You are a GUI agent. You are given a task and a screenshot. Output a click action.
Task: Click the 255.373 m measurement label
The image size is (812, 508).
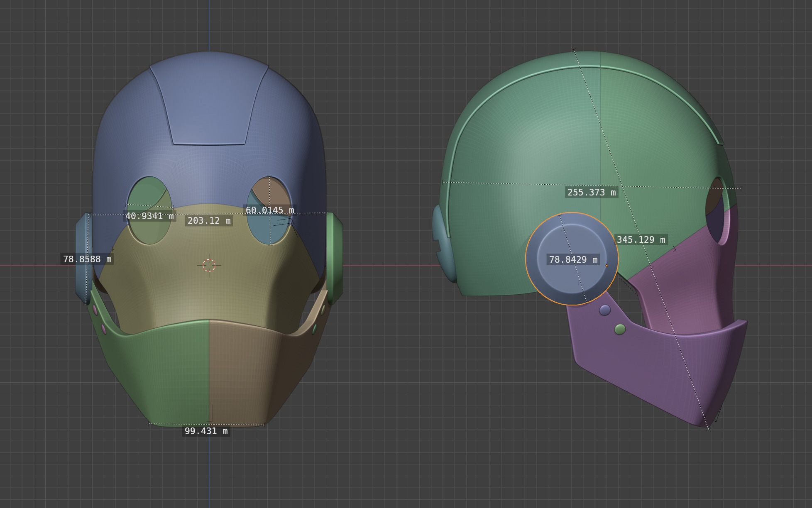pyautogui.click(x=592, y=193)
